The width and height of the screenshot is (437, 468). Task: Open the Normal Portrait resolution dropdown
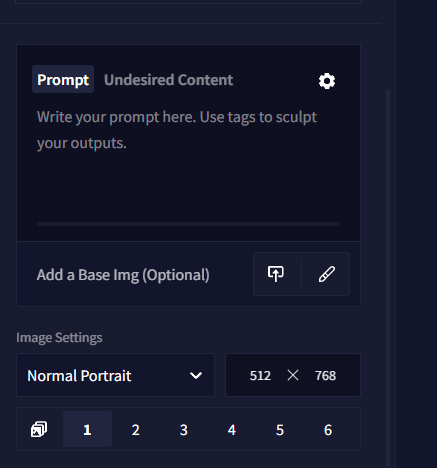115,375
